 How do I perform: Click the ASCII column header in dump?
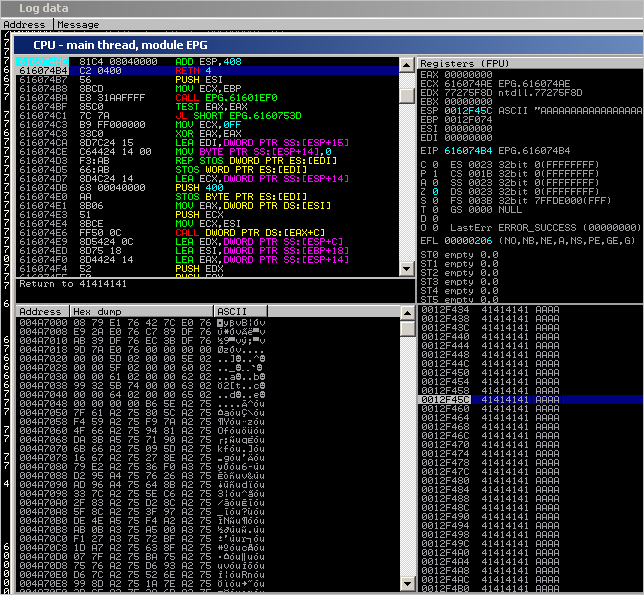click(x=234, y=312)
